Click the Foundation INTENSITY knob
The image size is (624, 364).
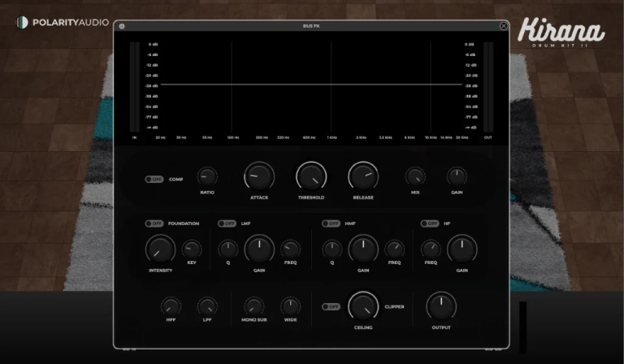[160, 249]
